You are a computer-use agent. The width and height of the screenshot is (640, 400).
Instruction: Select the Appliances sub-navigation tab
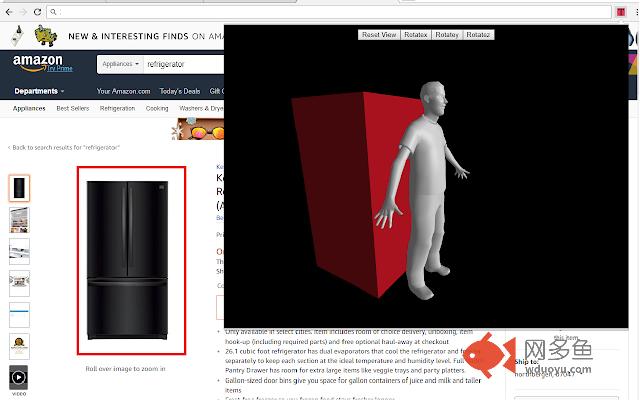(29, 108)
